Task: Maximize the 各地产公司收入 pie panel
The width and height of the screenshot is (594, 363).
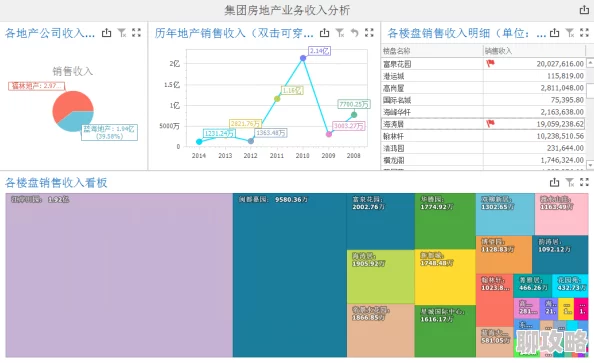Action: pos(136,33)
